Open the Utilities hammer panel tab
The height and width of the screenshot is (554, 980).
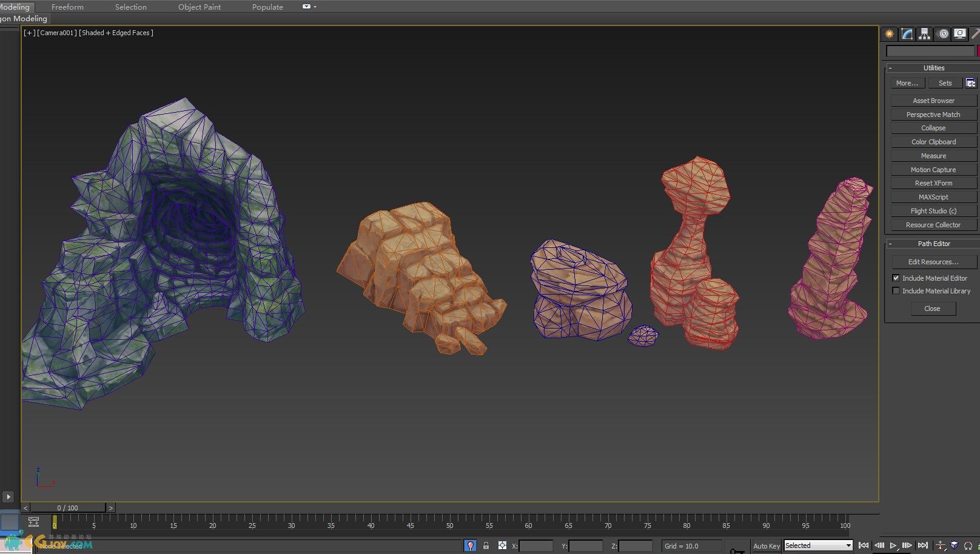point(975,34)
